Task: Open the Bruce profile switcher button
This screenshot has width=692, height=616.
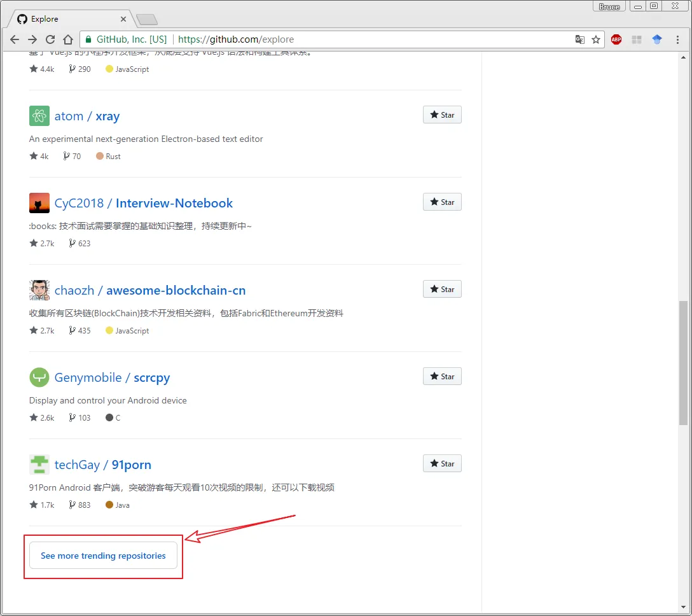Action: pyautogui.click(x=609, y=6)
